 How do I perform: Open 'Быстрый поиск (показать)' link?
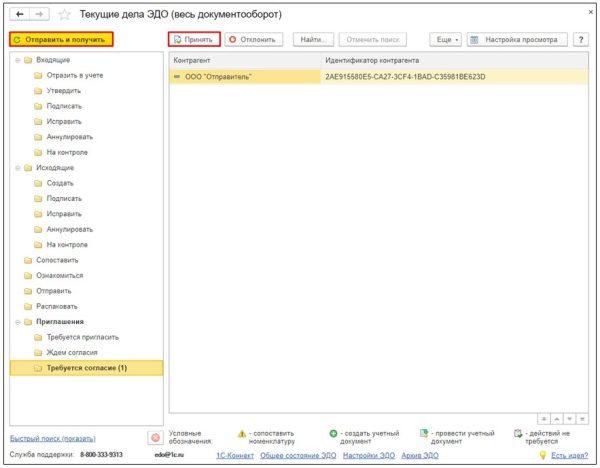point(52,438)
